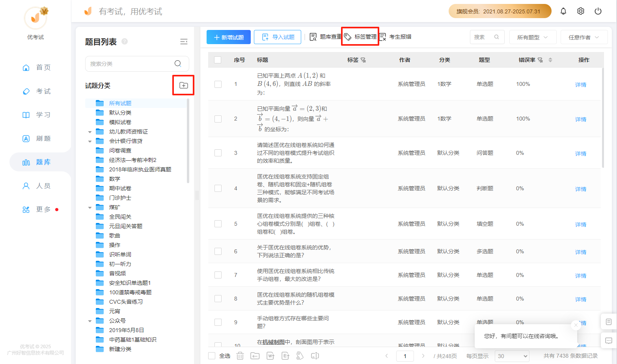The height and width of the screenshot is (364, 617).
Task: Click the export to Word icon
Action: (x=270, y=356)
